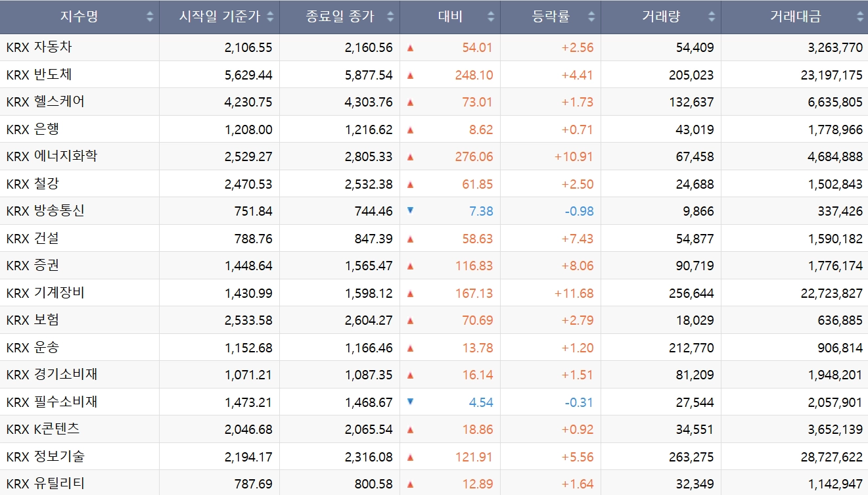Click the 등락률 header text
This screenshot has height=495, width=868.
click(551, 17)
